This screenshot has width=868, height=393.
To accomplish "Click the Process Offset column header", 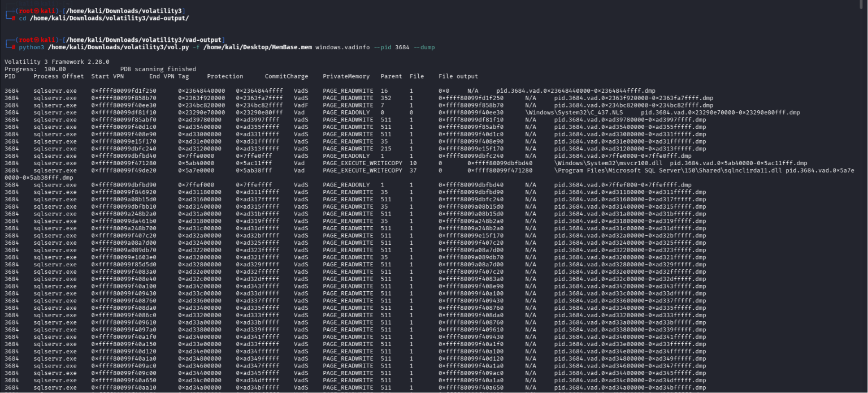I will 58,76.
